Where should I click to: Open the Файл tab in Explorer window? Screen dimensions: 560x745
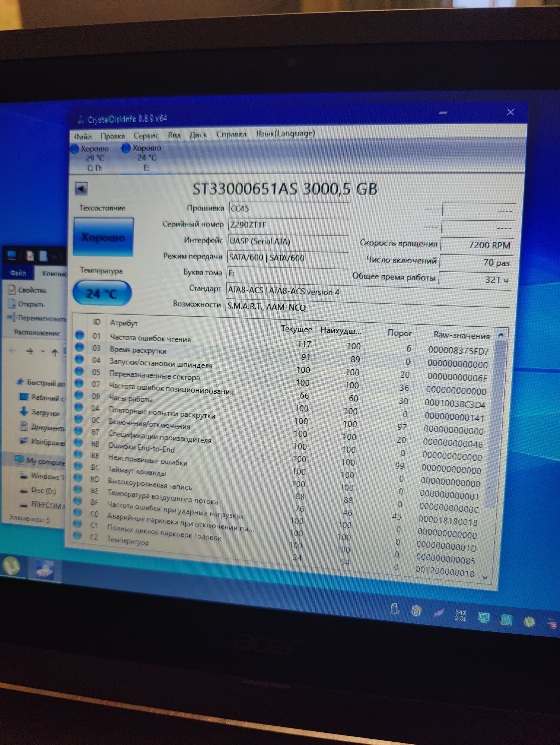18,273
